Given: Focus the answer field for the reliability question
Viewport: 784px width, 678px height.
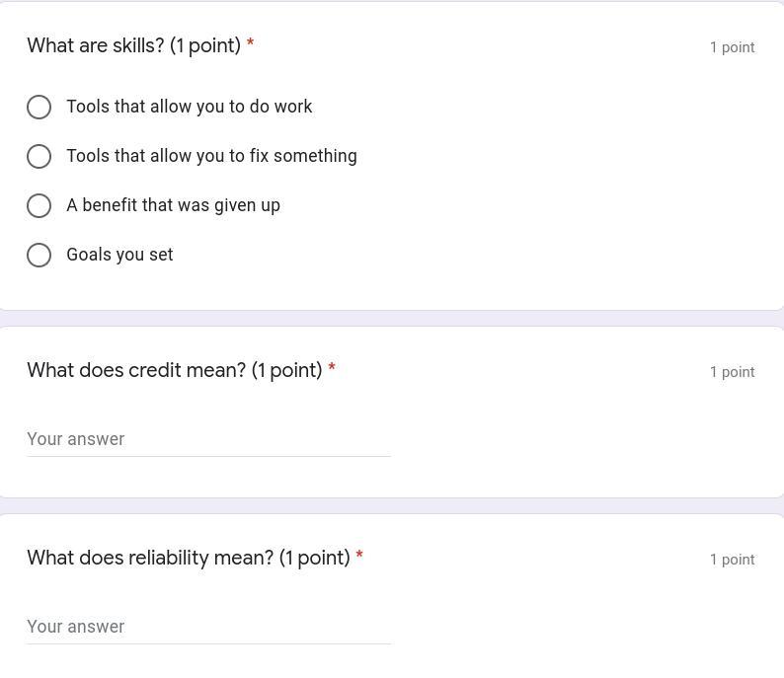Looking at the screenshot, I should (x=208, y=627).
